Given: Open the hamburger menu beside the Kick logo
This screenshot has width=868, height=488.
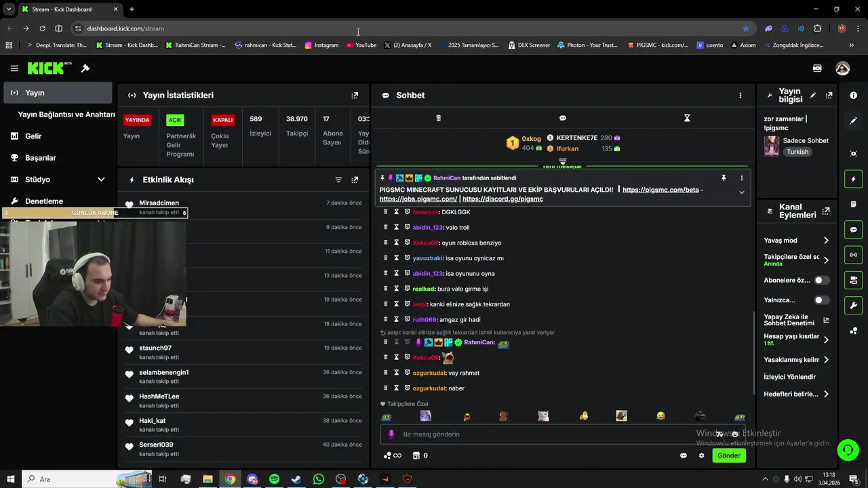Looking at the screenshot, I should (14, 68).
